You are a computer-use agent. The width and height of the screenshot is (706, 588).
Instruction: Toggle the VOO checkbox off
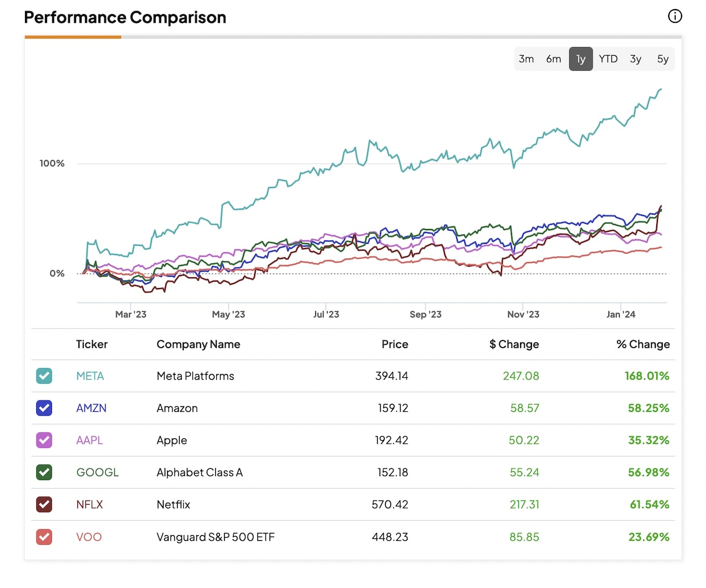[x=44, y=537]
